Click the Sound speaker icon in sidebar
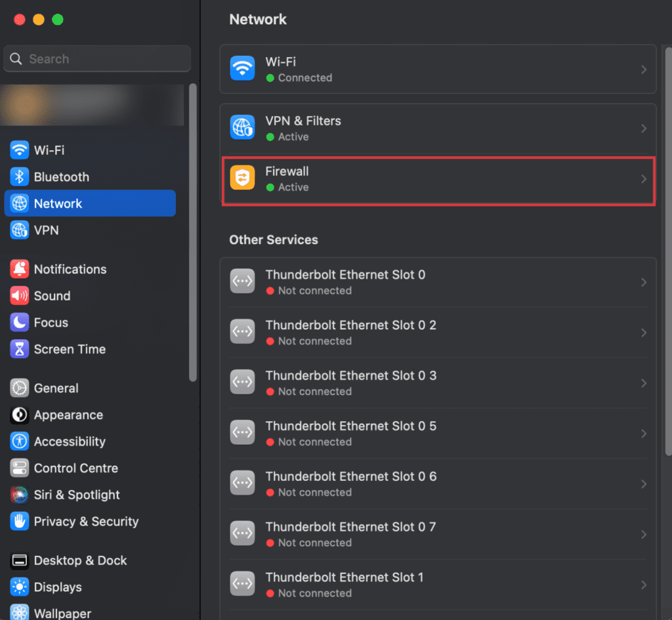 18,296
